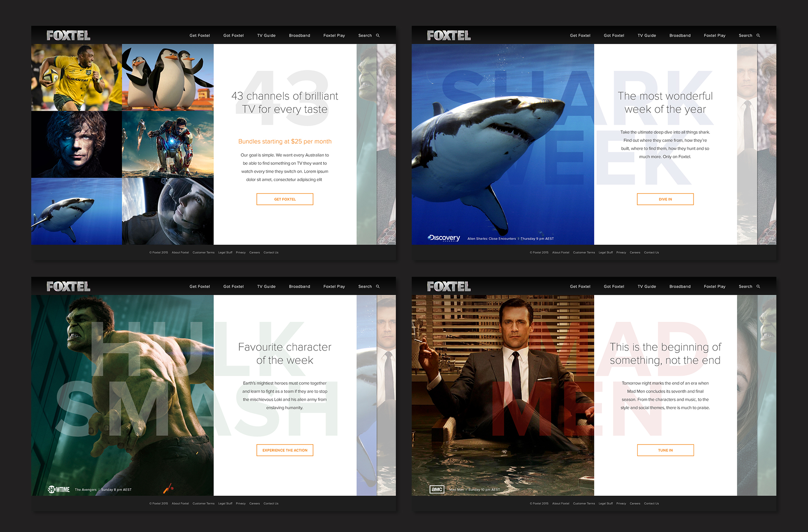The height and width of the screenshot is (532, 808).
Task: Open Foxtel Play in the Hulk Smash mockup
Action: pos(334,286)
